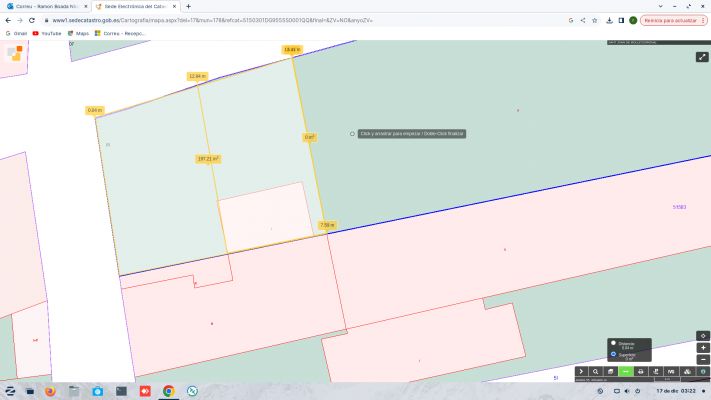
Task: Zoom out with the minus button
Action: pyautogui.click(x=703, y=359)
